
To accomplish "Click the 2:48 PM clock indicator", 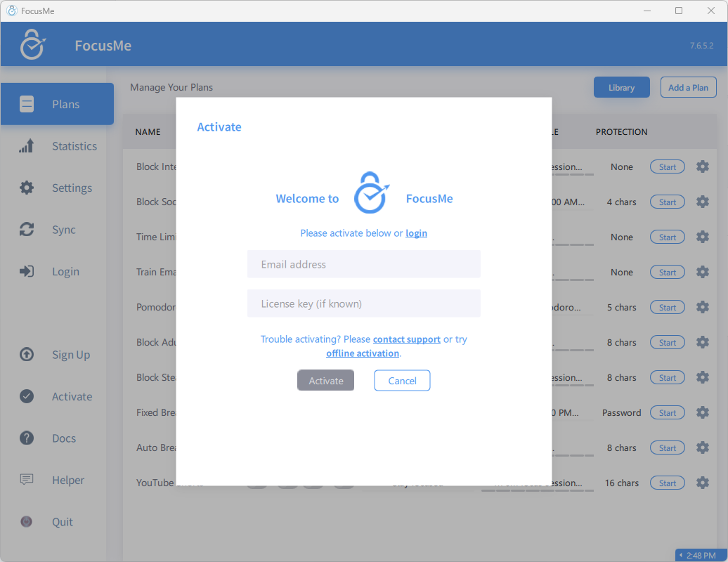I will tap(701, 556).
